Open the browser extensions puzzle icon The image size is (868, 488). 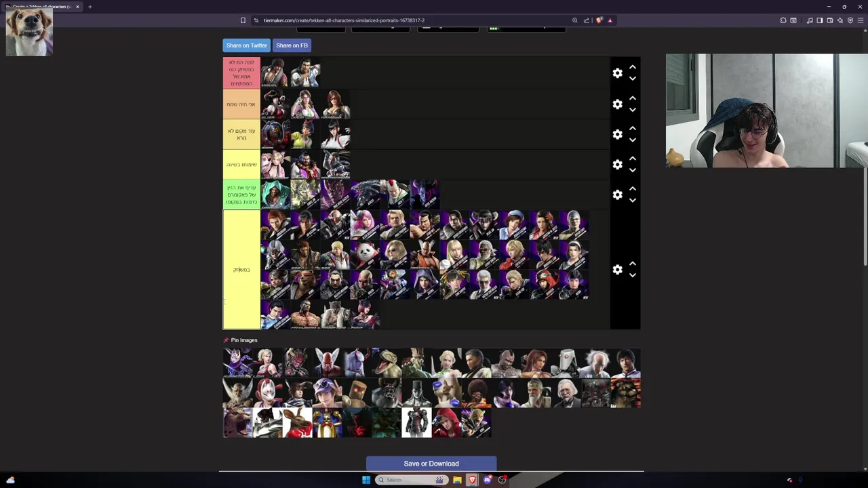[x=783, y=20]
